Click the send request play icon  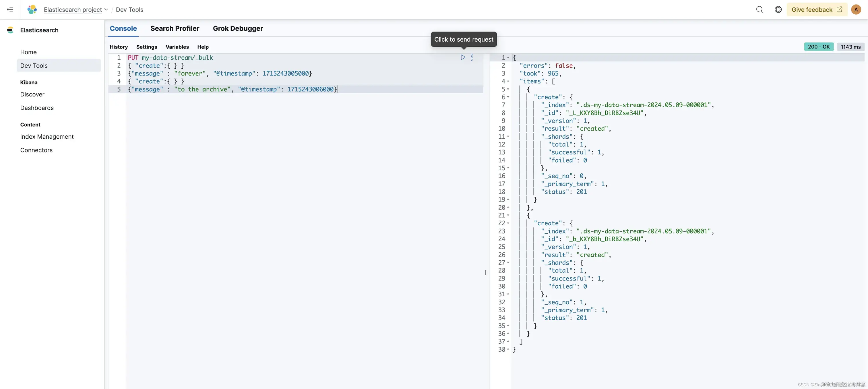(x=463, y=57)
